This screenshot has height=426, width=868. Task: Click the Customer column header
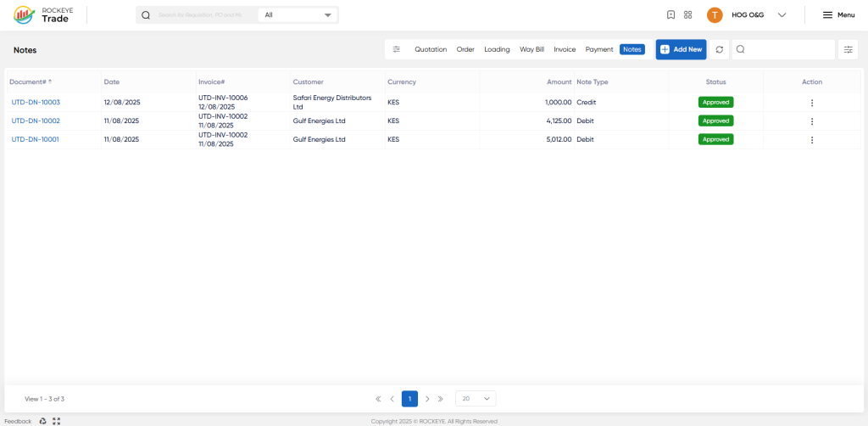click(309, 81)
